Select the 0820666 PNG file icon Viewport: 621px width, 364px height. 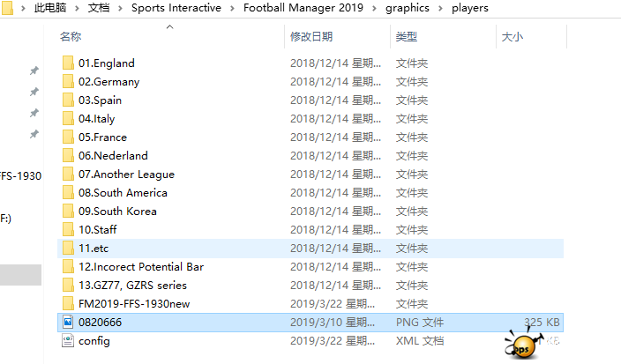(69, 323)
